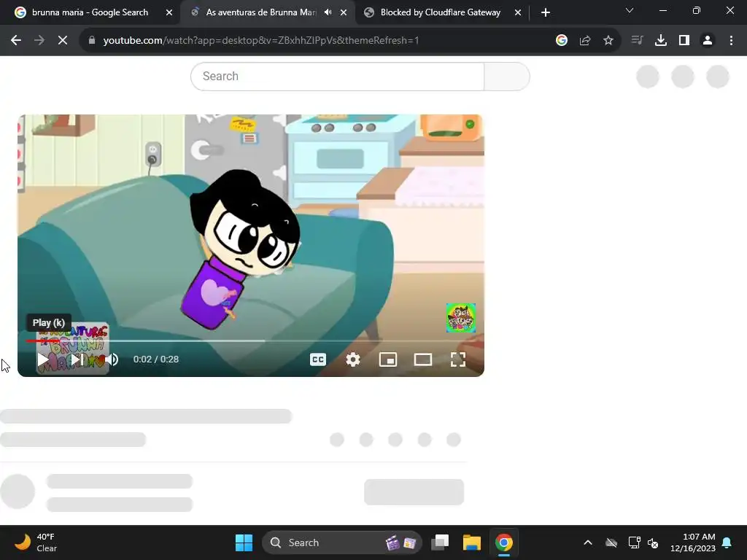Click the OneDrive cloud tray icon
The width and height of the screenshot is (747, 560).
[611, 542]
